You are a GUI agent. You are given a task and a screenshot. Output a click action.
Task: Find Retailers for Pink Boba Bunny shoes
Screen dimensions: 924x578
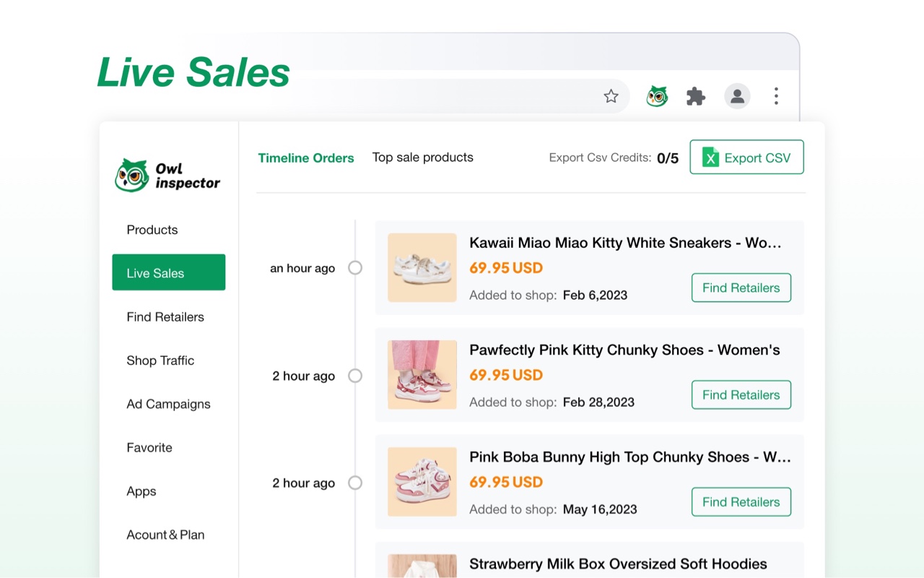[741, 501]
